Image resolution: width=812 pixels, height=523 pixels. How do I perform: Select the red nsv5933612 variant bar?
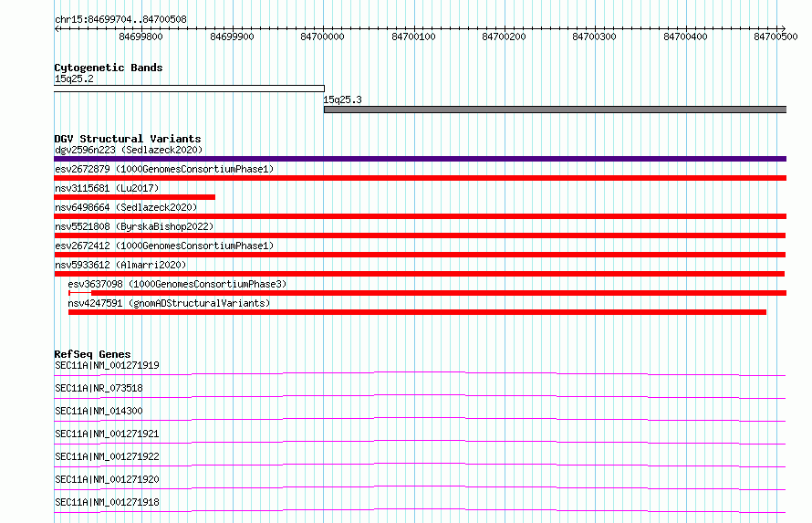(419, 274)
